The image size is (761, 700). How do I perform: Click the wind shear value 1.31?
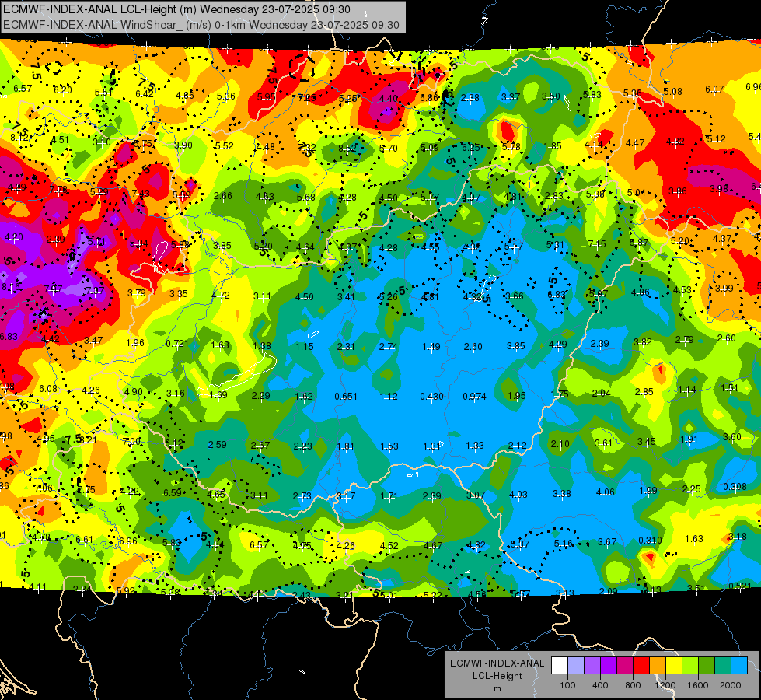click(x=431, y=446)
